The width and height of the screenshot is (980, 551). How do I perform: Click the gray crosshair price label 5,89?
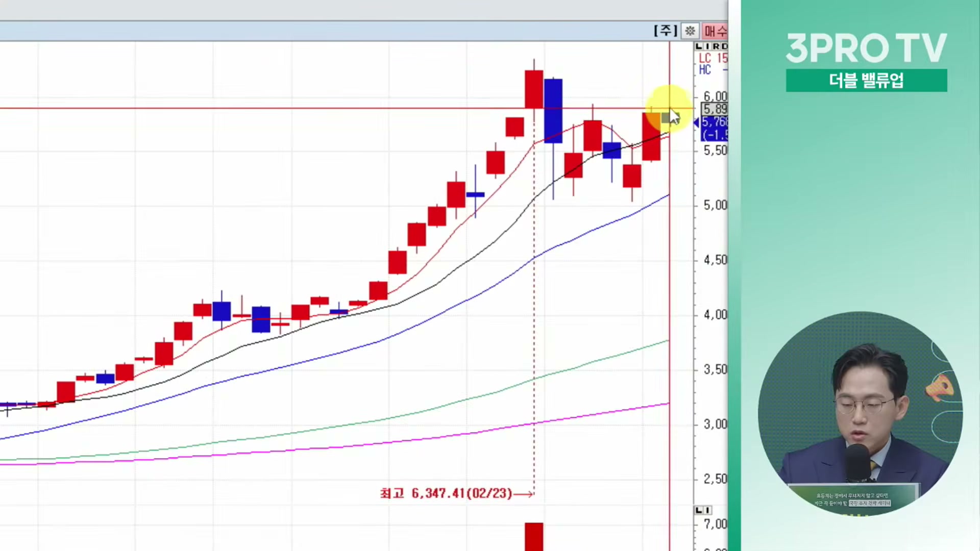coord(715,109)
